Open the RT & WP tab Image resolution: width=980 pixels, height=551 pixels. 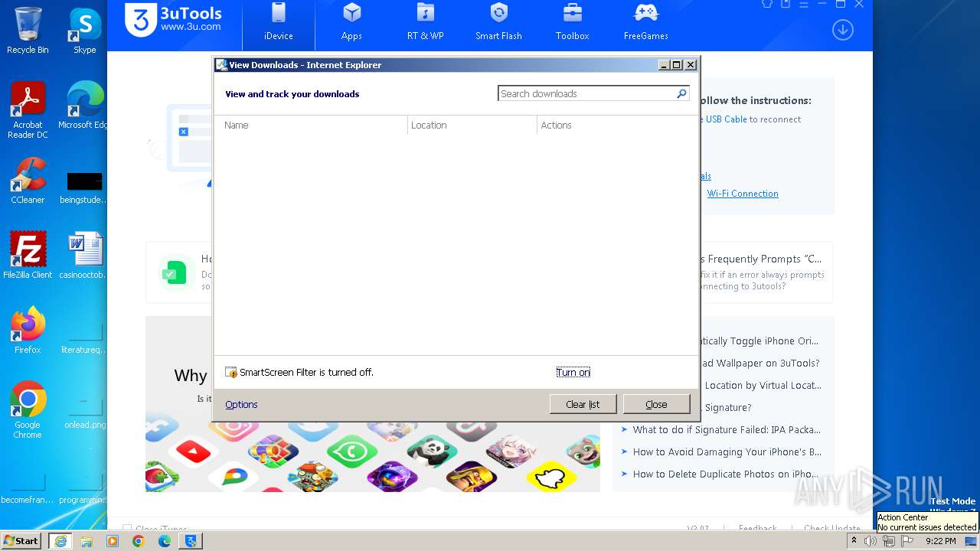point(426,23)
